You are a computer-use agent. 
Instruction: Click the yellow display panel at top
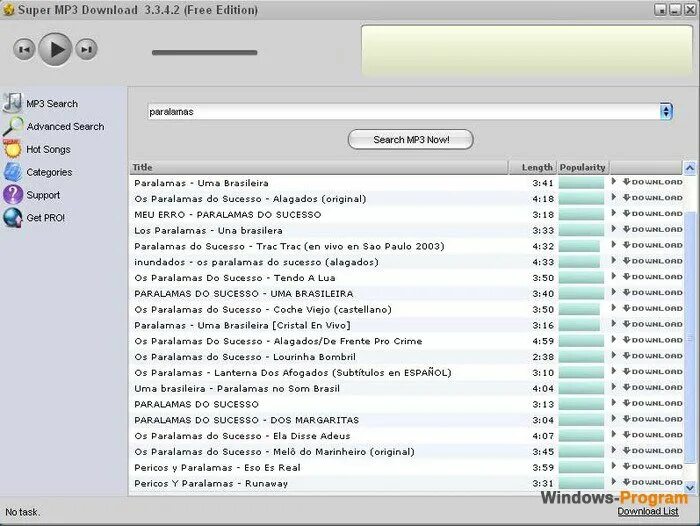[x=527, y=50]
